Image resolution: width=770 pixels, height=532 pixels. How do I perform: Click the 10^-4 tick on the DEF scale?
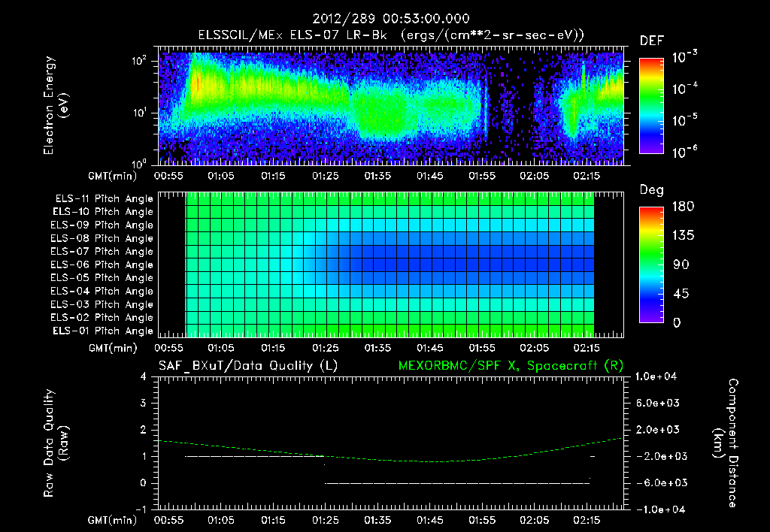(x=685, y=88)
